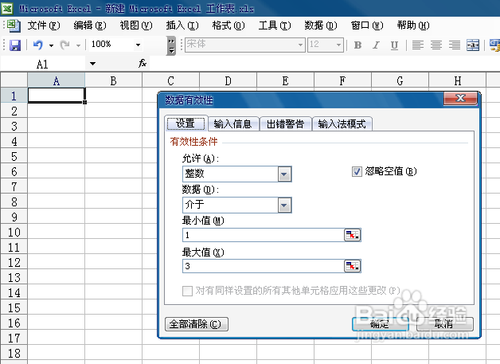Open the 窗口 menu
The height and width of the screenshot is (364, 500).
click(x=367, y=25)
